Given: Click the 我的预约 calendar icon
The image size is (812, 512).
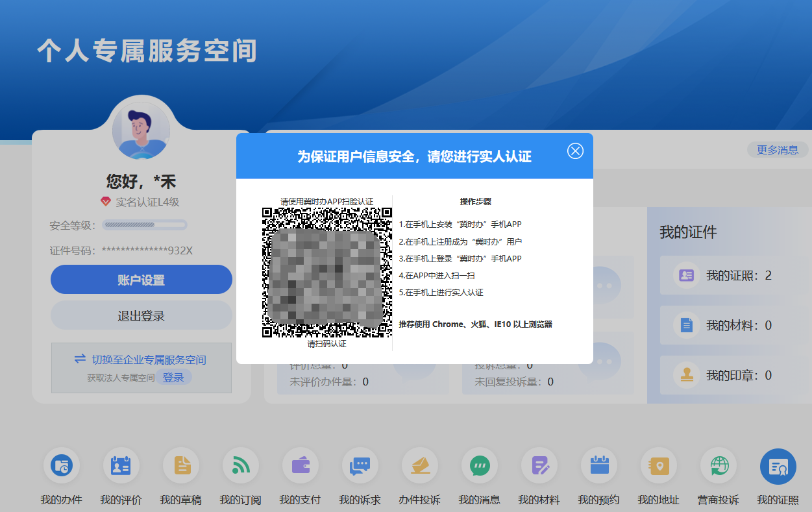Looking at the screenshot, I should coord(599,466).
